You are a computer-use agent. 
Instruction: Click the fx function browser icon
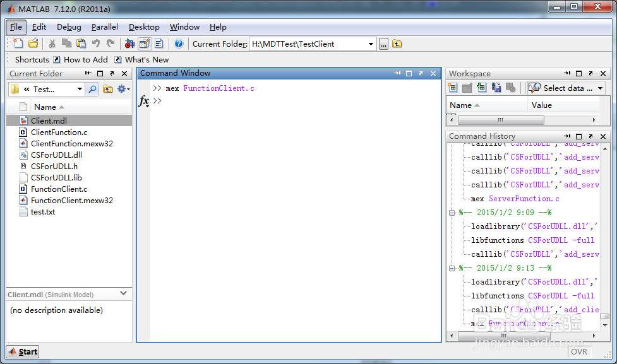pos(143,101)
